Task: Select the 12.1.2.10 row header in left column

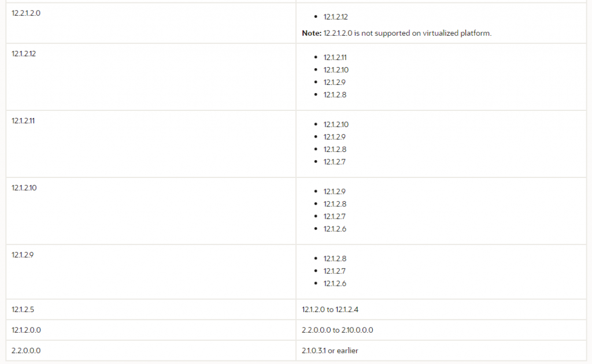Action: coord(24,188)
